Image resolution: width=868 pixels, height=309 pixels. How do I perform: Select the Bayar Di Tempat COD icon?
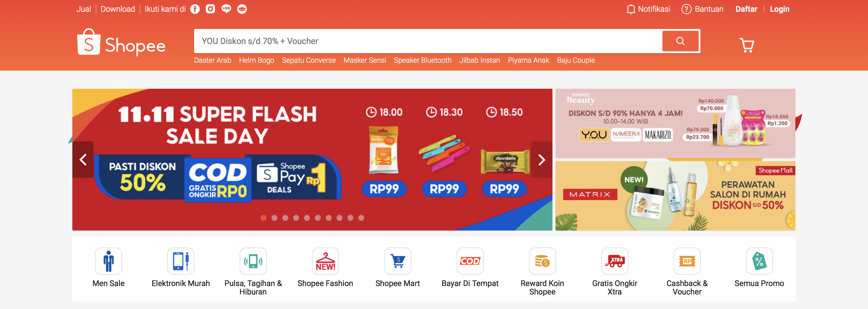(x=470, y=261)
